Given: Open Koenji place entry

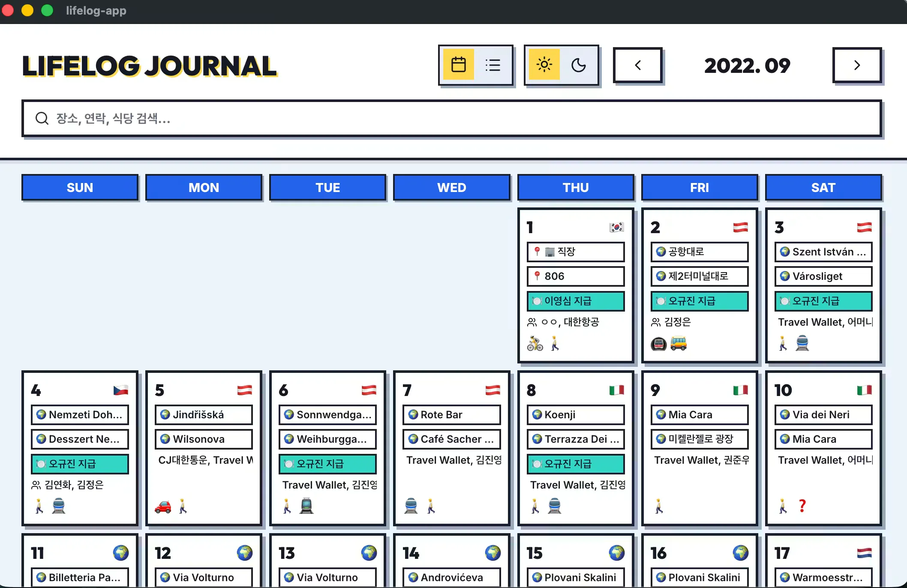Looking at the screenshot, I should coord(576,414).
